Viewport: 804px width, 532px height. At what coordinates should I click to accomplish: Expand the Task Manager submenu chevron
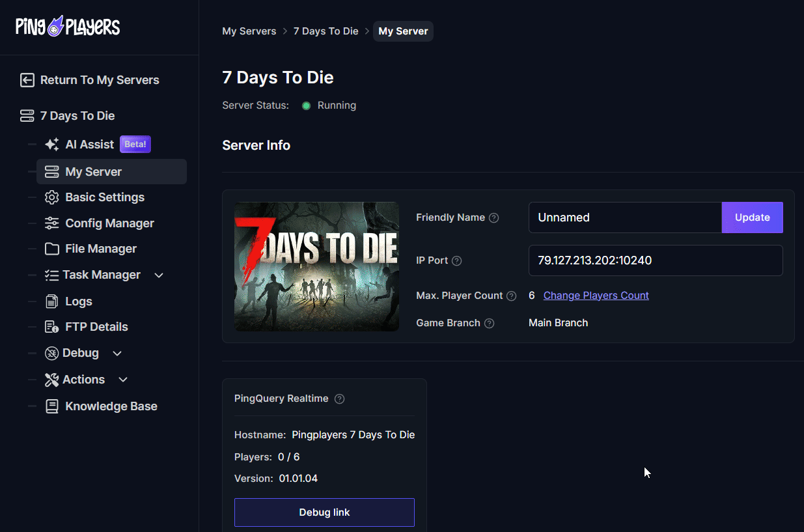click(159, 275)
